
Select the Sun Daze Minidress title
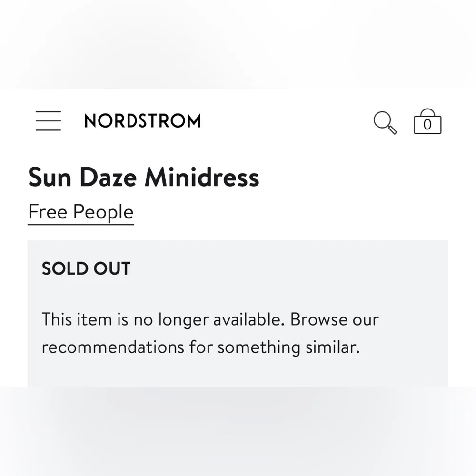click(x=144, y=177)
